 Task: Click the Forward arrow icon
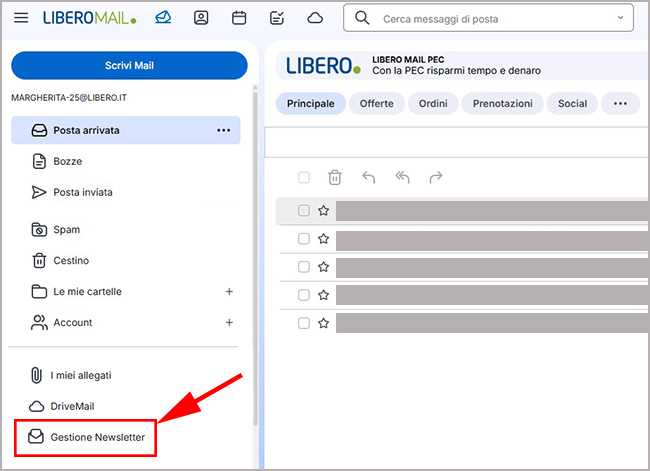point(436,177)
